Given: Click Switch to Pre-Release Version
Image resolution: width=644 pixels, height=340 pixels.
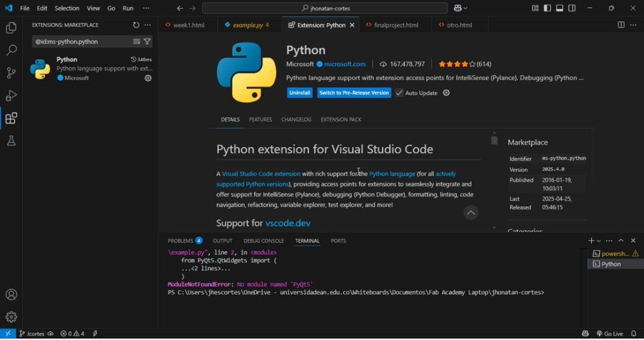Looking at the screenshot, I should point(354,93).
